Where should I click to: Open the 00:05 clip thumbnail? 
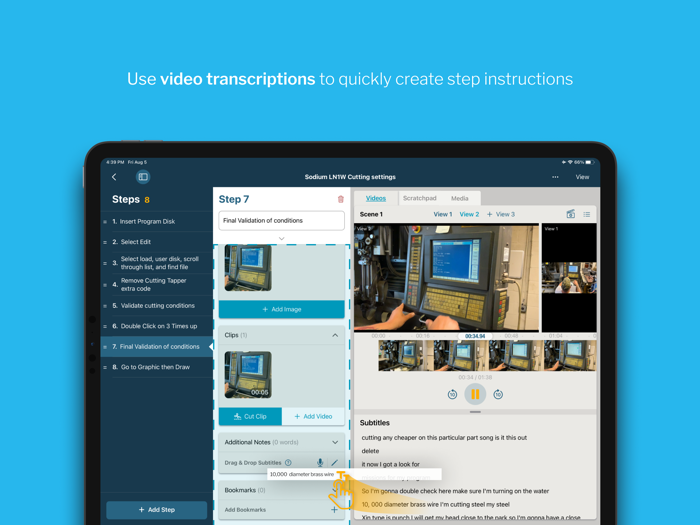pyautogui.click(x=248, y=375)
